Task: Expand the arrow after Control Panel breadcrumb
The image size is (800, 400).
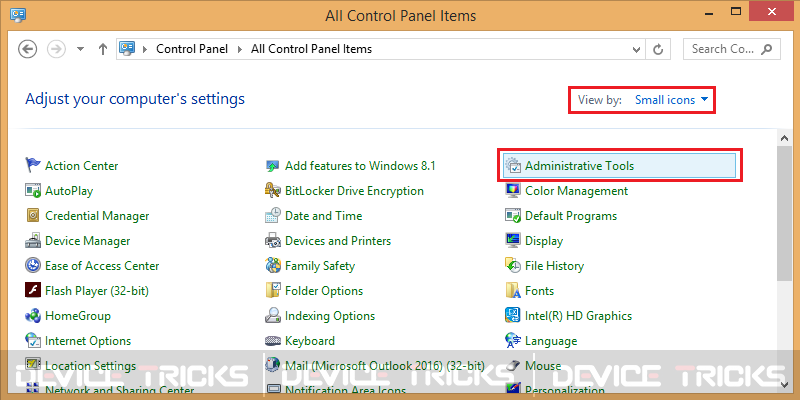Action: [x=239, y=49]
